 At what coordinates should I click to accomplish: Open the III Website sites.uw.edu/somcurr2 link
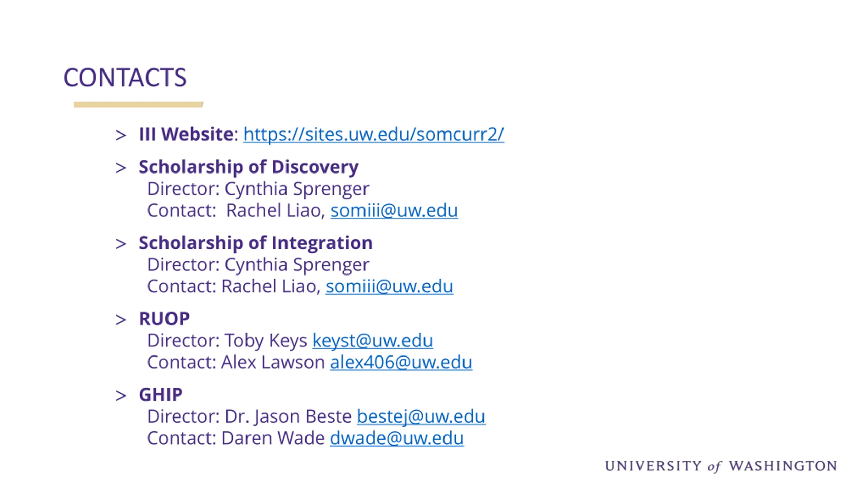374,135
